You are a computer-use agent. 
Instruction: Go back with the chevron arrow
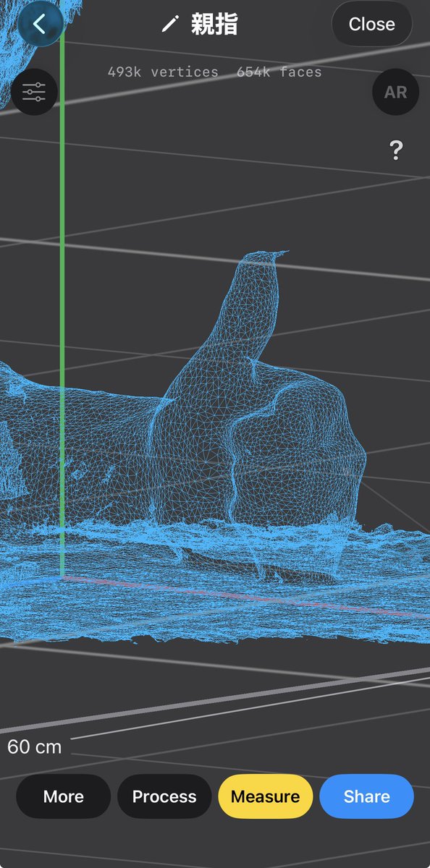click(39, 24)
